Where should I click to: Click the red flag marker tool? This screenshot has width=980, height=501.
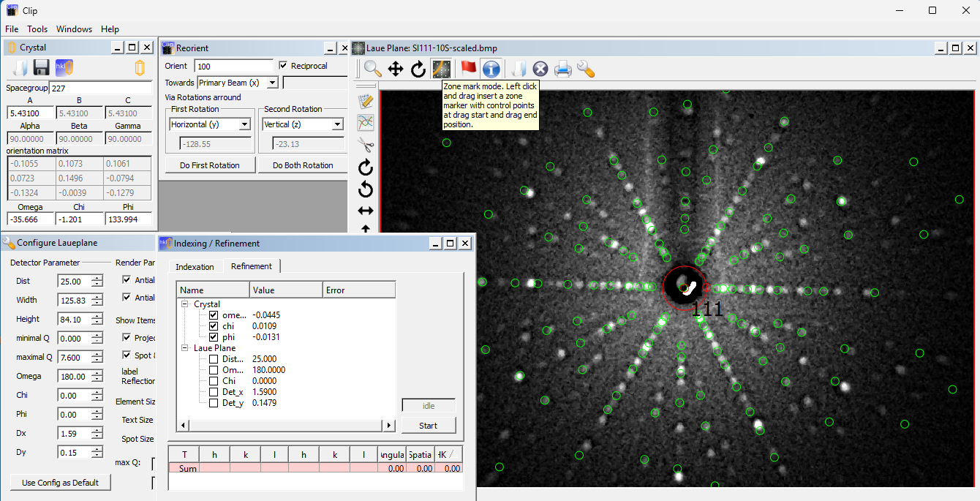(468, 69)
